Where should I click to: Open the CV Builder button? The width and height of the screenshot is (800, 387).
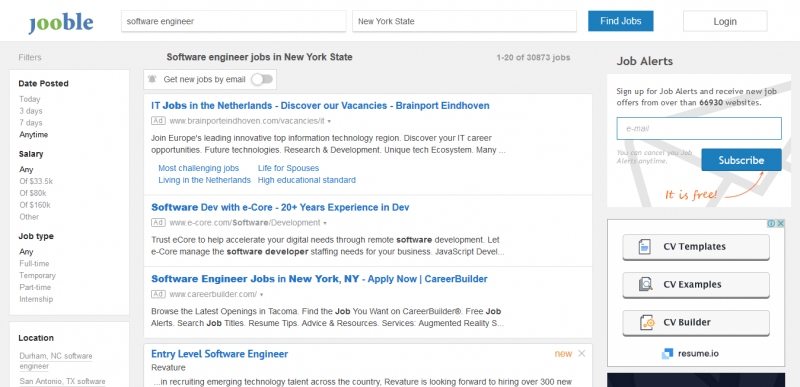pyautogui.click(x=696, y=322)
